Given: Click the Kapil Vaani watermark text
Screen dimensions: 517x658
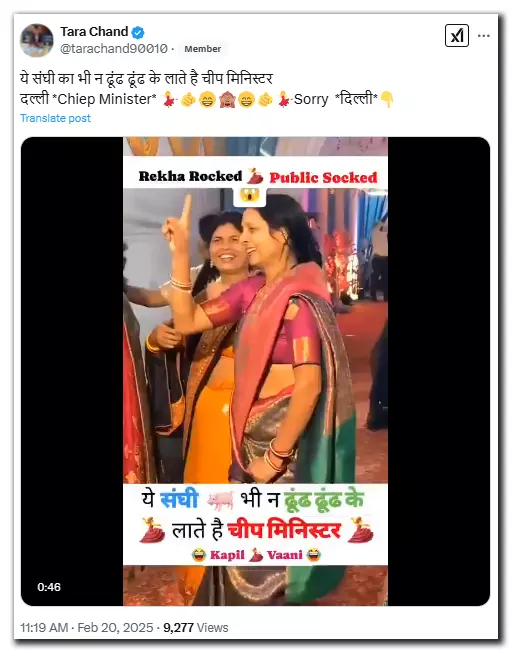Looking at the screenshot, I should [256, 555].
